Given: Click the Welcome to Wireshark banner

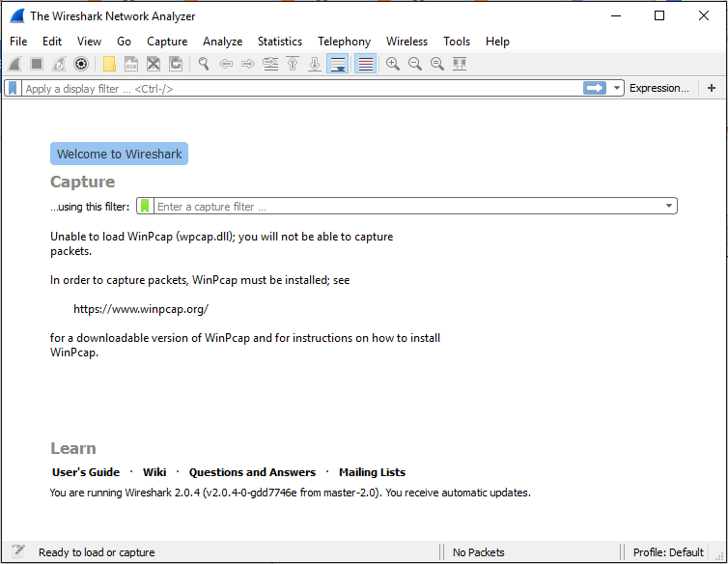Looking at the screenshot, I should pos(120,154).
